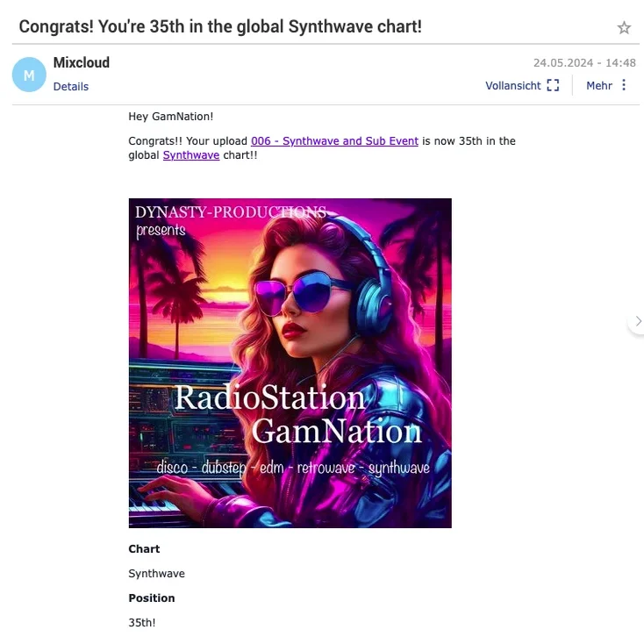Open the 006 - Synthwave and Sub Event link
This screenshot has width=644, height=644.
click(334, 141)
